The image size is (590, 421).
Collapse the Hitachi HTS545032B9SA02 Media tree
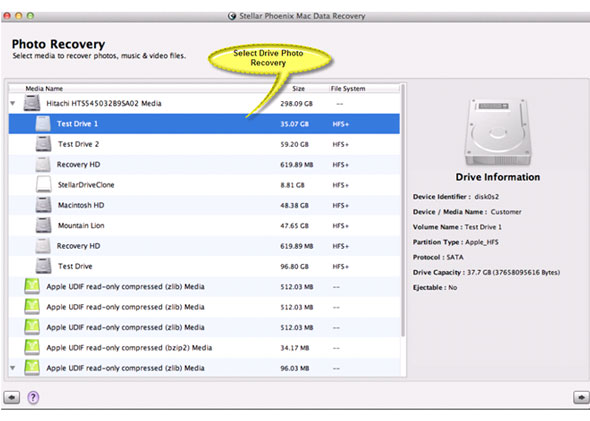click(x=13, y=103)
